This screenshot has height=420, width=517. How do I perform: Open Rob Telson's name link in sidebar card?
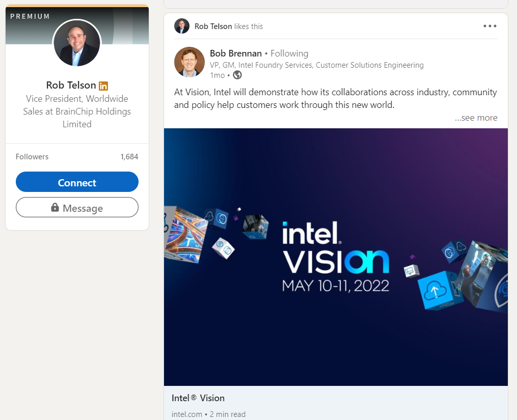(71, 85)
